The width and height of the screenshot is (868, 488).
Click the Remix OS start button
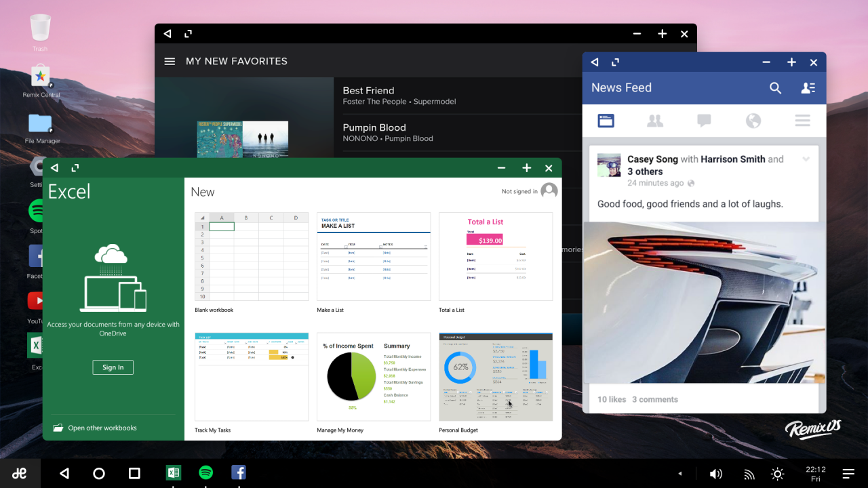point(20,472)
